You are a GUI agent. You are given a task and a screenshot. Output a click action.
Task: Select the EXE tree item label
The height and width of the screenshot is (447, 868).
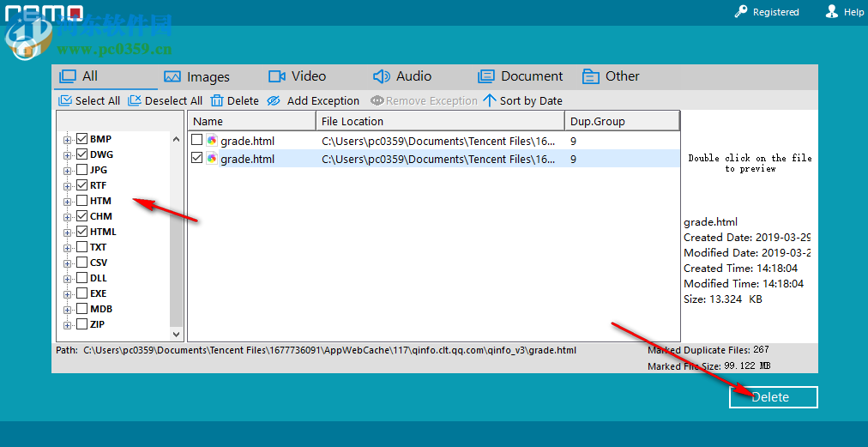98,293
